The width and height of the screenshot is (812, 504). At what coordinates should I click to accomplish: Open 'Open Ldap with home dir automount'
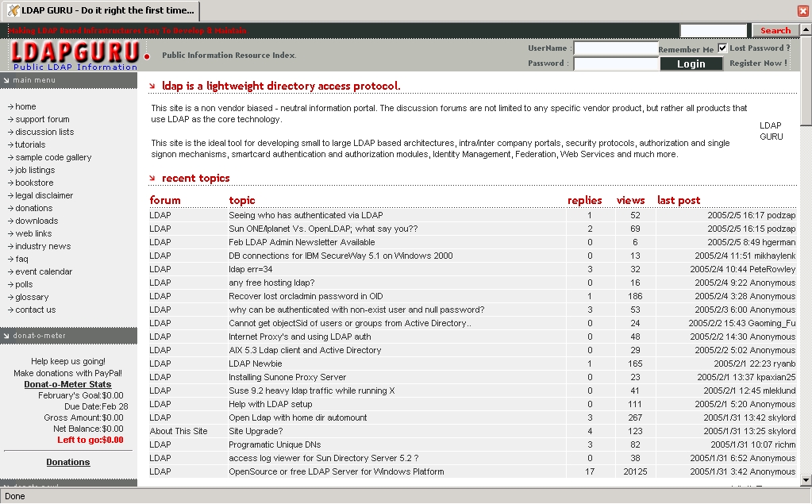point(298,417)
